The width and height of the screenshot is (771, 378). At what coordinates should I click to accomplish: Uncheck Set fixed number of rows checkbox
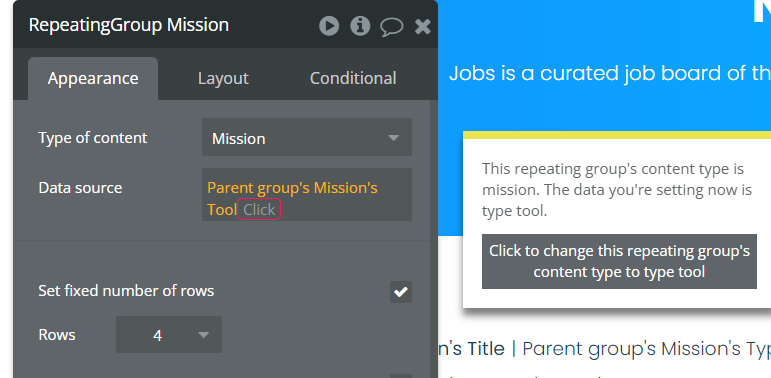coord(401,292)
